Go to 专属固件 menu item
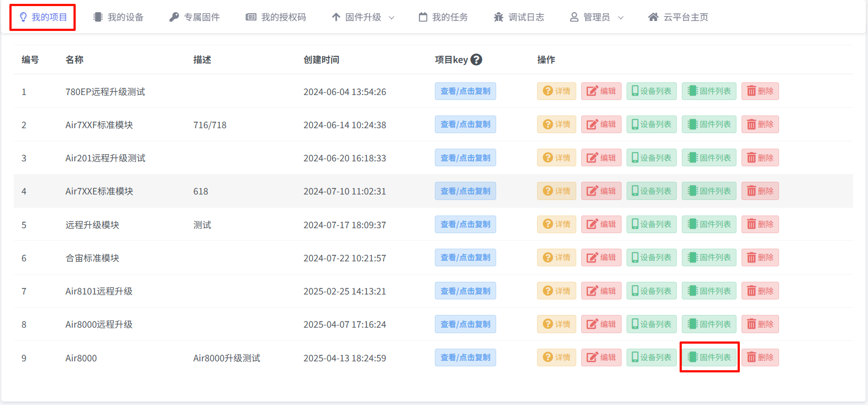The height and width of the screenshot is (405, 868). click(x=194, y=17)
